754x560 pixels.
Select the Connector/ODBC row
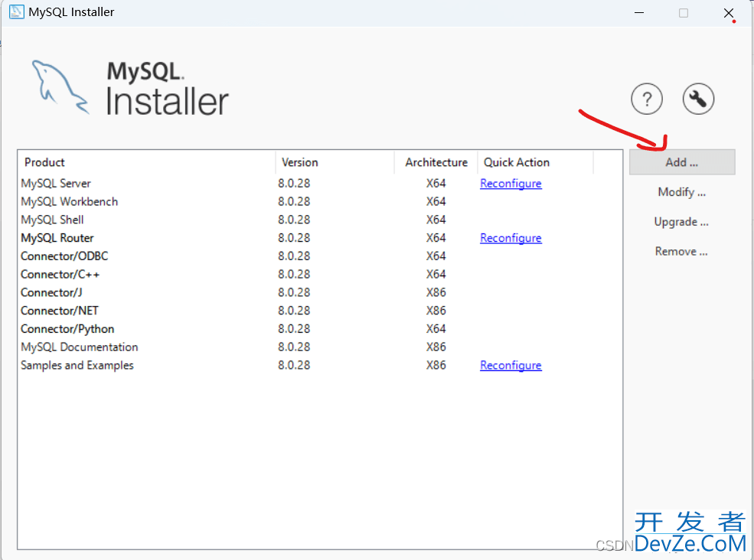pos(320,256)
